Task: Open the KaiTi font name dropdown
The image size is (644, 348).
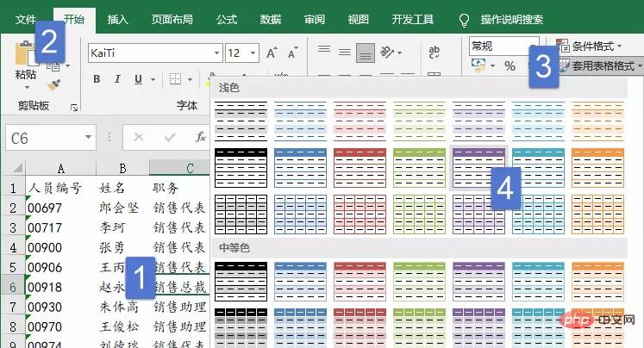Action: click(x=216, y=53)
